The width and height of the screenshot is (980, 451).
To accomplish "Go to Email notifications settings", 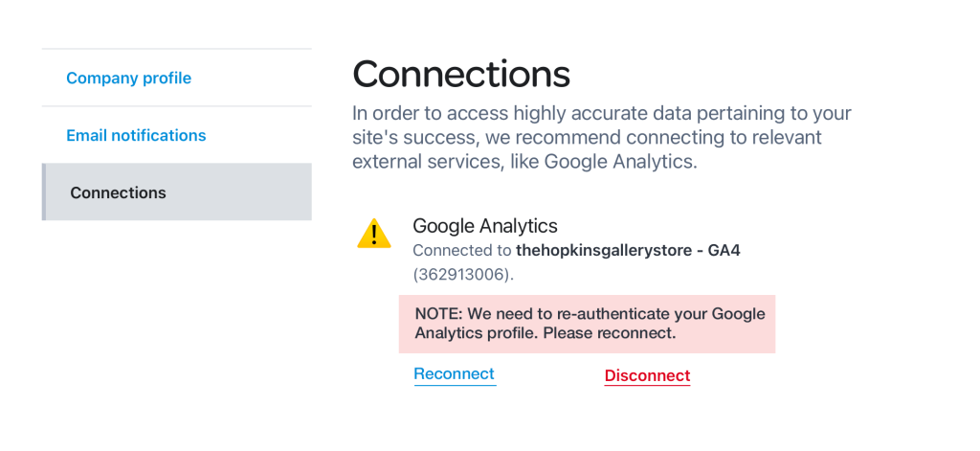I will [x=136, y=135].
